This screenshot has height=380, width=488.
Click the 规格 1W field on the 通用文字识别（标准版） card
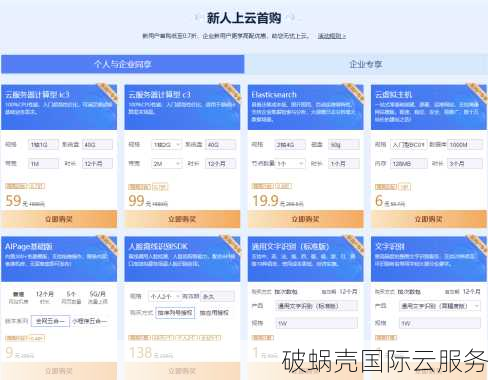(316, 323)
